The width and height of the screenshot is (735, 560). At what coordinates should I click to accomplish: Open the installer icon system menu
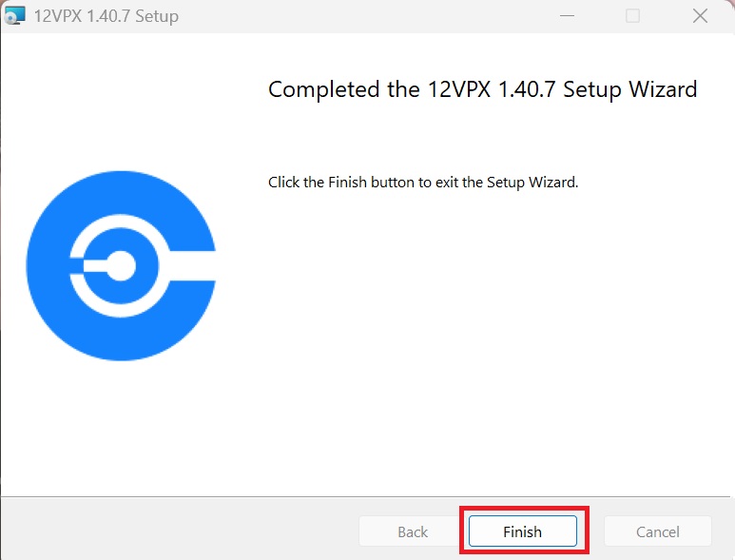click(x=14, y=16)
